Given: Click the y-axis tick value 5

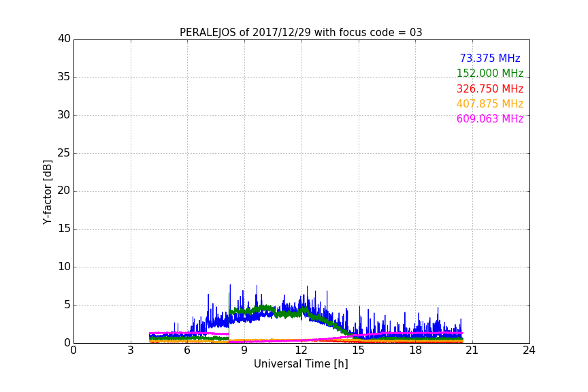Looking at the screenshot, I should (x=67, y=305).
